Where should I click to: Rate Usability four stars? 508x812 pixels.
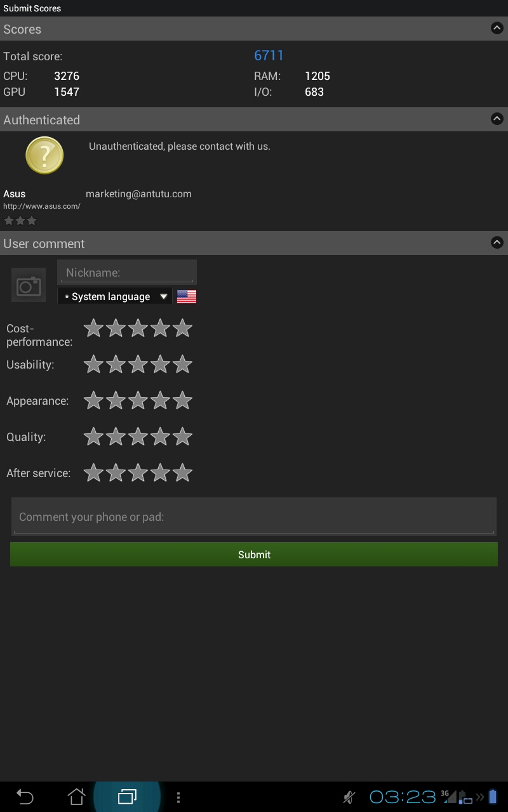coord(160,364)
